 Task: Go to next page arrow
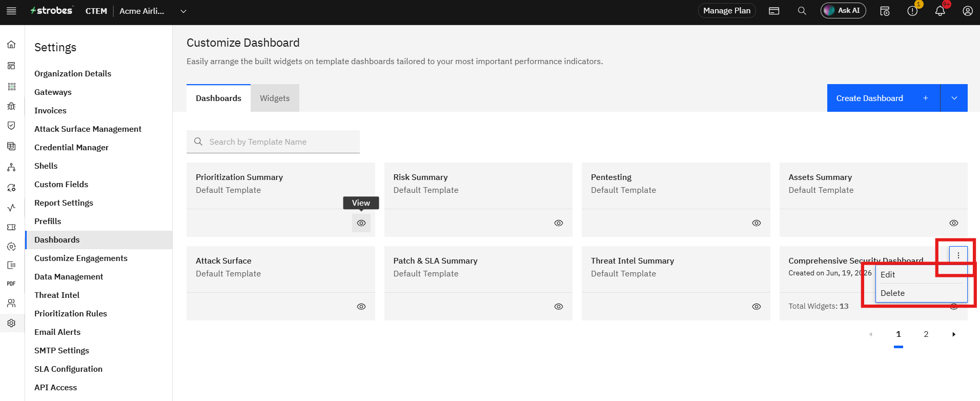coord(954,334)
